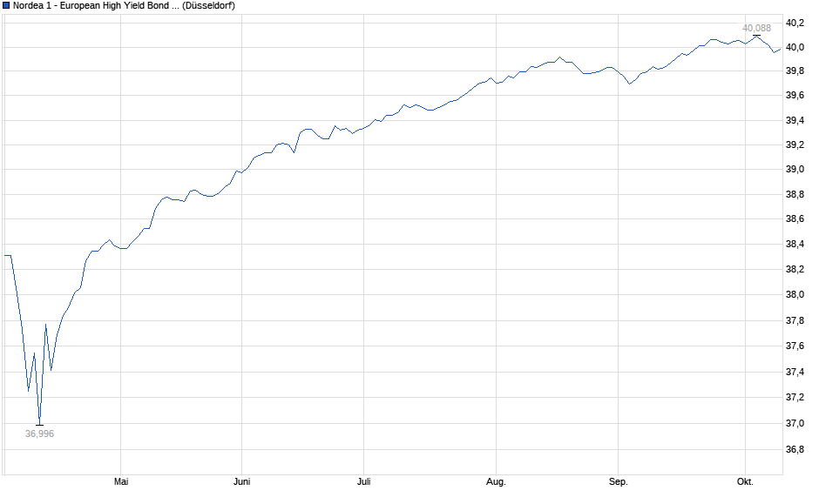The height and width of the screenshot is (504, 819).
Task: Click the (Düsseldorf) exchange label
Action: [x=206, y=5]
